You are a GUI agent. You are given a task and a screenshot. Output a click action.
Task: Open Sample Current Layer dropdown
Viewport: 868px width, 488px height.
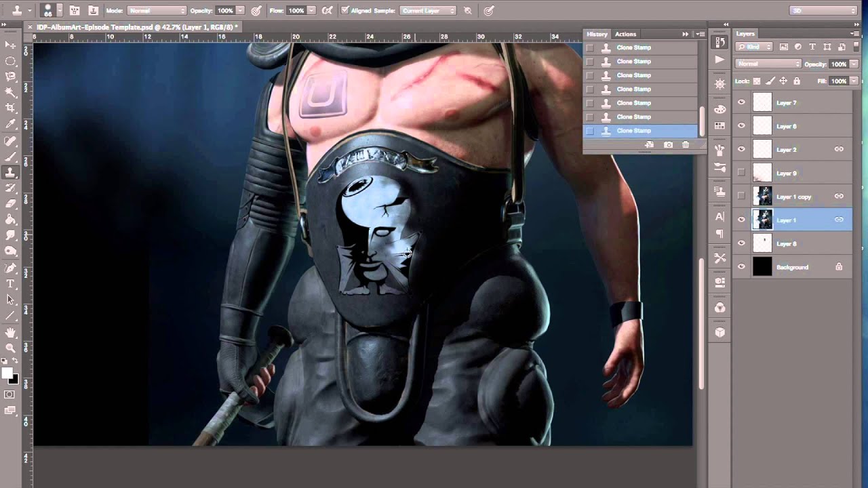[428, 11]
